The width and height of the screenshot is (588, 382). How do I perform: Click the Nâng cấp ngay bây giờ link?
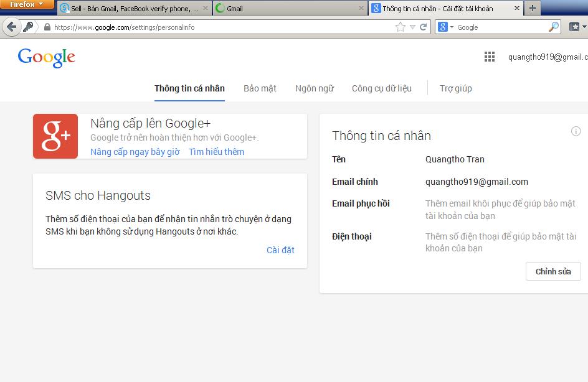(135, 152)
